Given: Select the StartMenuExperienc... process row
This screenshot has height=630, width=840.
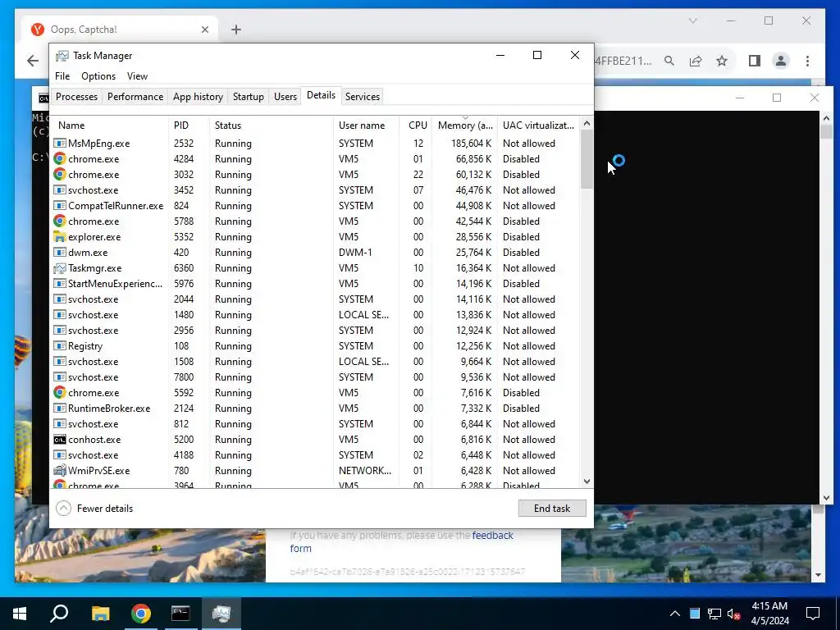Looking at the screenshot, I should (316, 283).
